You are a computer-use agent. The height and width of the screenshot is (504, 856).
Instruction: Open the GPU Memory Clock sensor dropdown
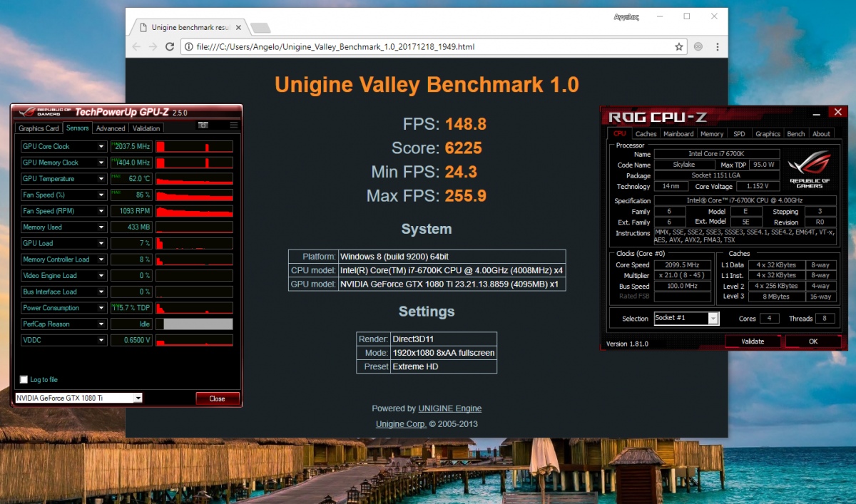point(102,163)
